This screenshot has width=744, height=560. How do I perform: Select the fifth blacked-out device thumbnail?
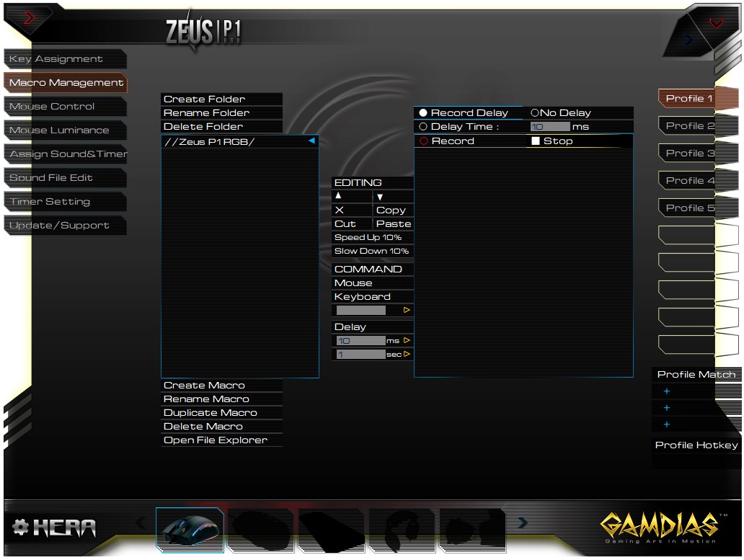click(473, 530)
